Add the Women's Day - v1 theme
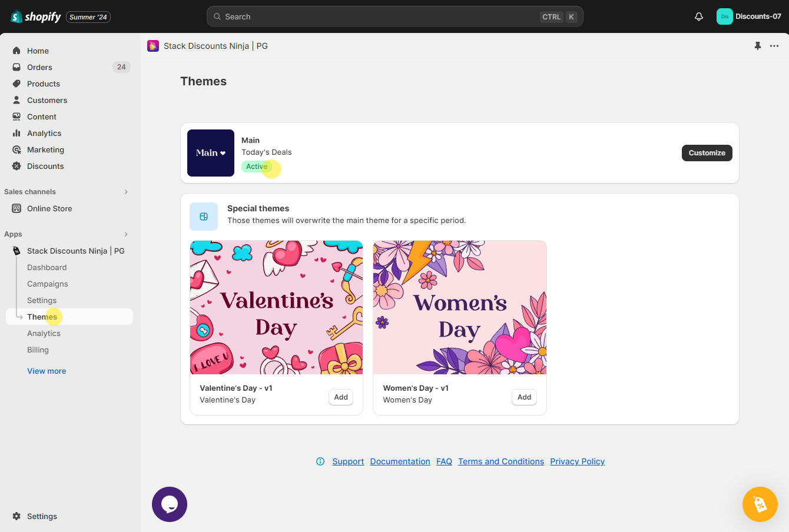This screenshot has height=532, width=789. (x=524, y=397)
